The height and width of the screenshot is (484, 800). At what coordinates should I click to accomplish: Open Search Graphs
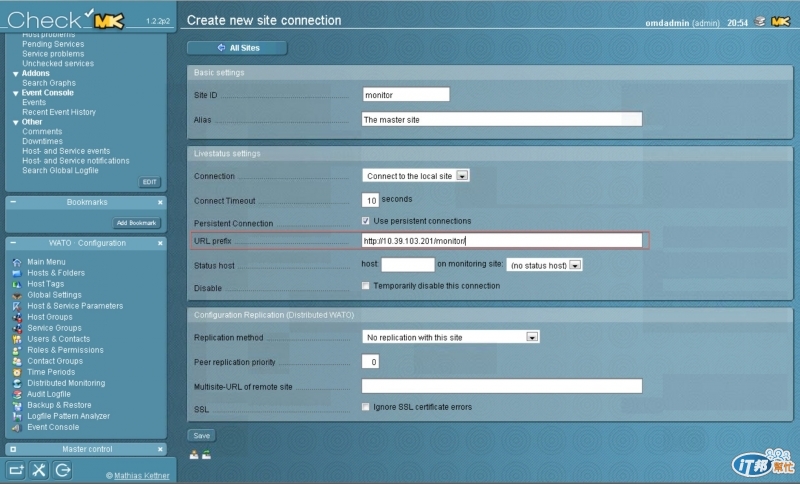coord(48,83)
